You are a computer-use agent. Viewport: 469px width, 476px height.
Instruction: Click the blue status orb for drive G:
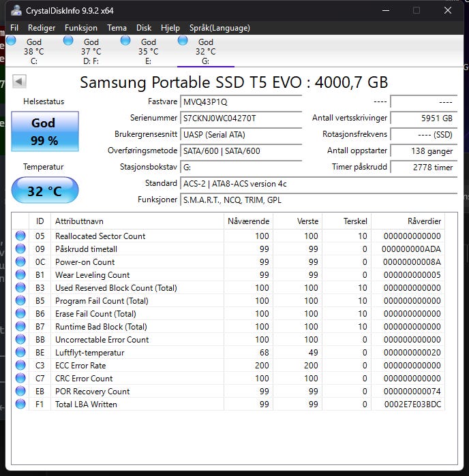183,40
